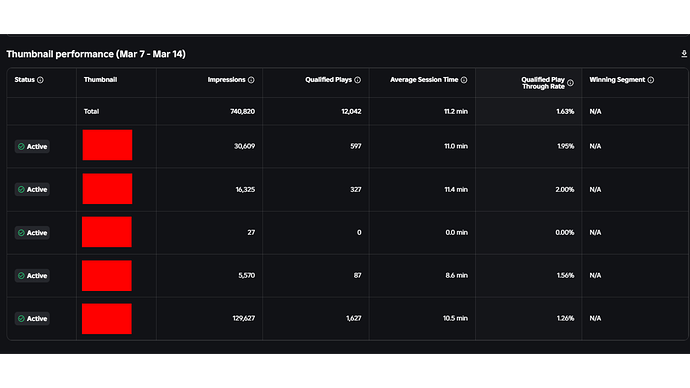Show Average Session Time info tooltip icon

(464, 80)
